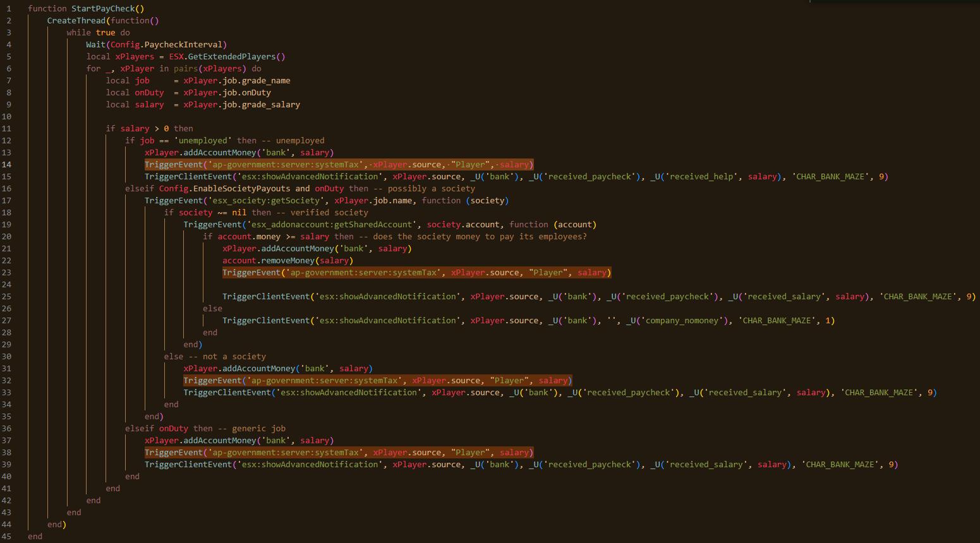This screenshot has height=543, width=980.
Task: Click line number 45 in the gutter
Action: [6, 537]
